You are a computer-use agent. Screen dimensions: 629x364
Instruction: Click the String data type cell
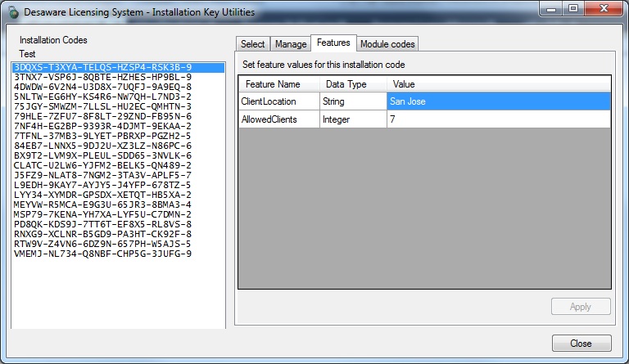click(x=354, y=101)
